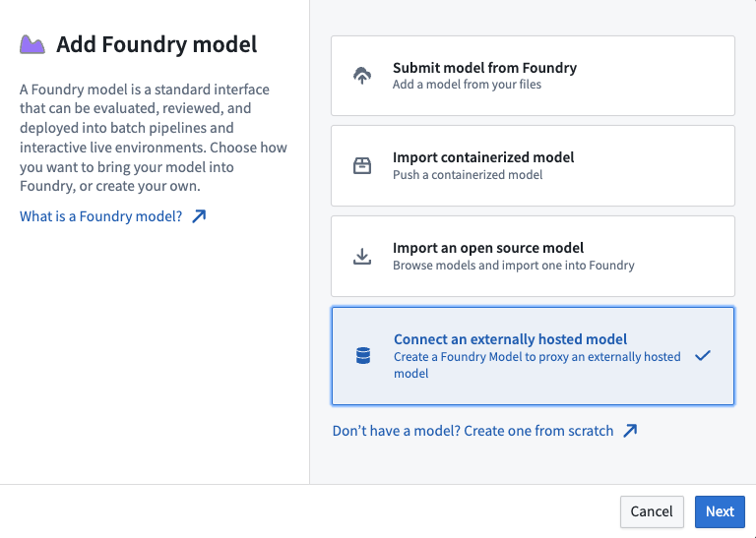Click the purple Foundry model logo icon

coord(32,45)
